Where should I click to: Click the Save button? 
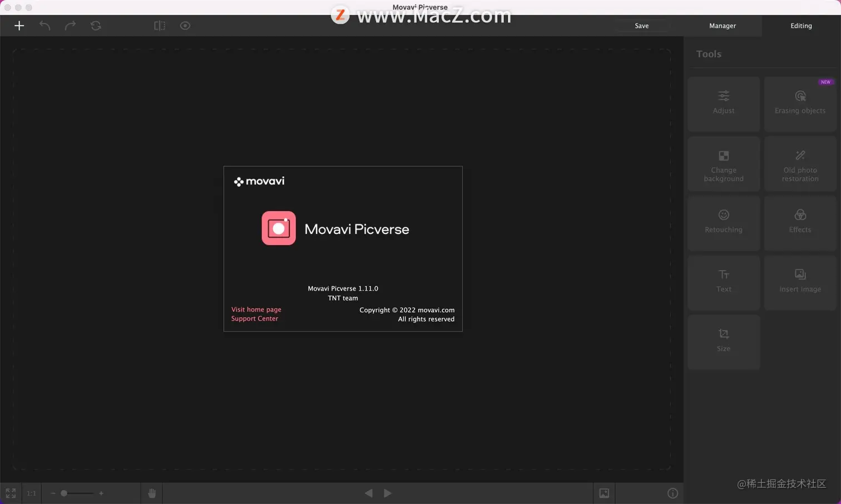click(642, 26)
